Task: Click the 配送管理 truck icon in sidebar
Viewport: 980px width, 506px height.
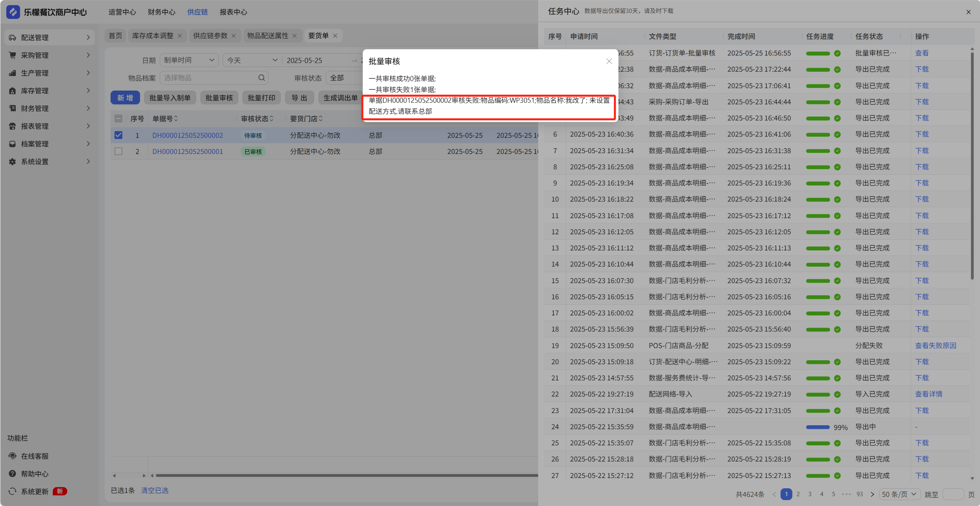Action: pyautogui.click(x=13, y=37)
